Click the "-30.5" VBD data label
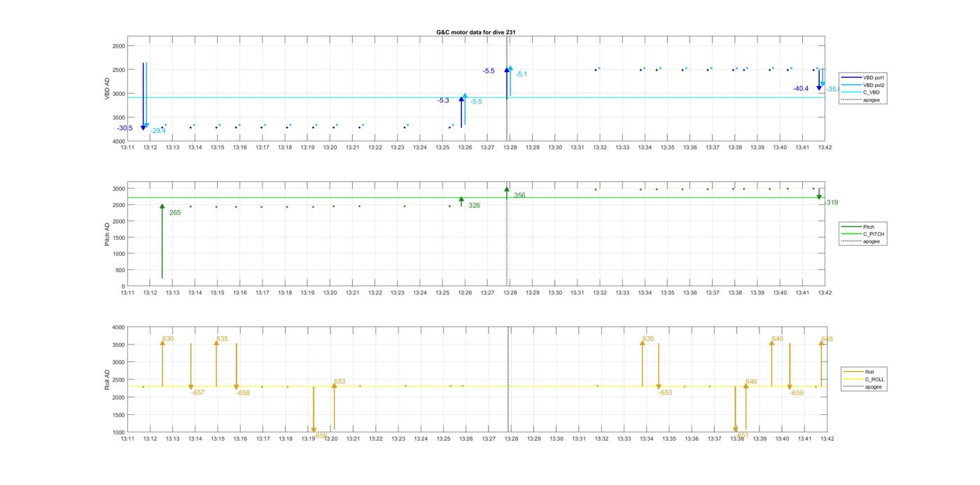This screenshot has width=980, height=485. [125, 128]
